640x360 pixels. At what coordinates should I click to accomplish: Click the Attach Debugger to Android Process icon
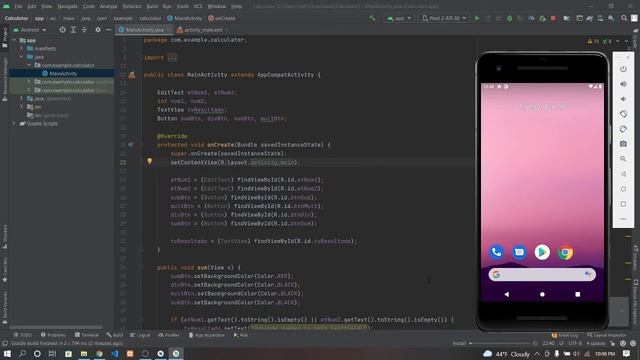coord(542,18)
